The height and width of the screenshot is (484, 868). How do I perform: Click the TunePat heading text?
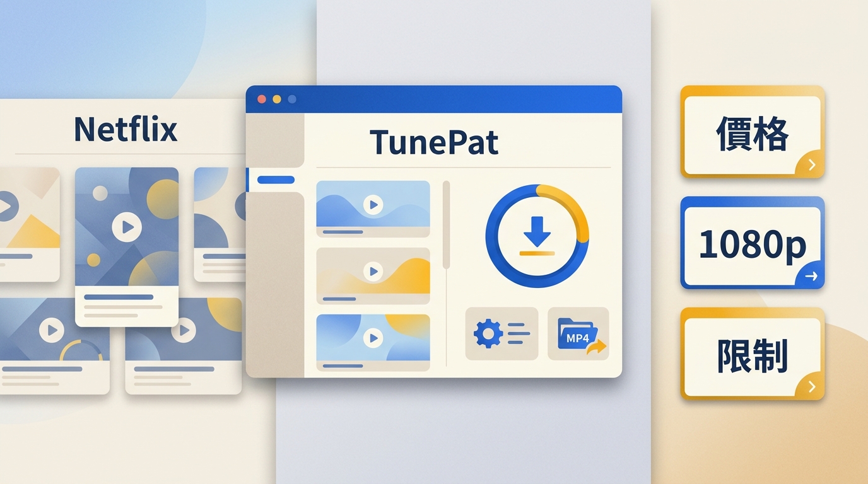pos(434,142)
